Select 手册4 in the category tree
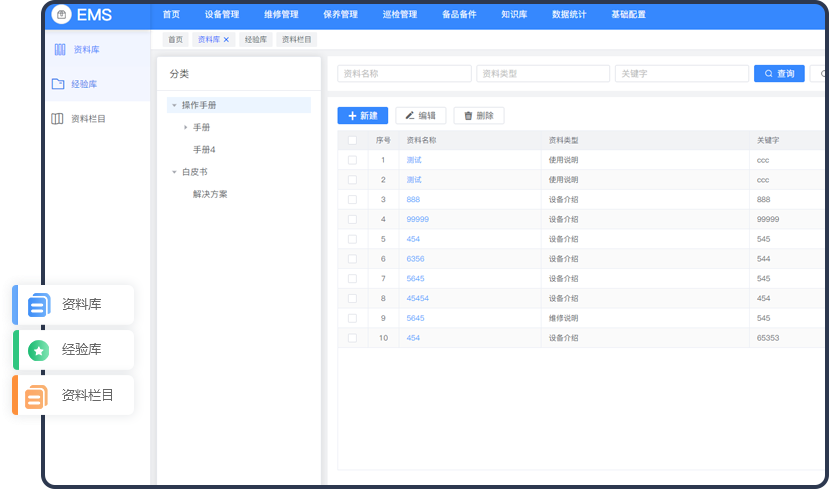829x489 pixels. (204, 150)
